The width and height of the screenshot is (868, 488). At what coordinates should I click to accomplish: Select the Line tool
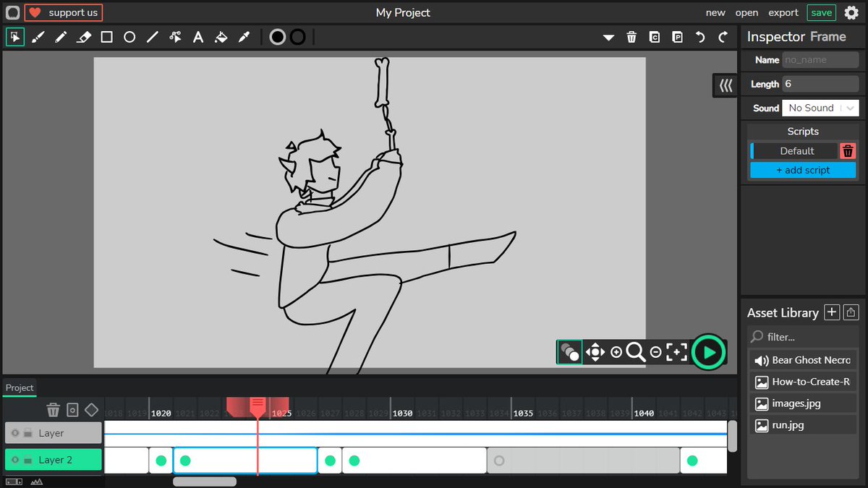pos(153,37)
